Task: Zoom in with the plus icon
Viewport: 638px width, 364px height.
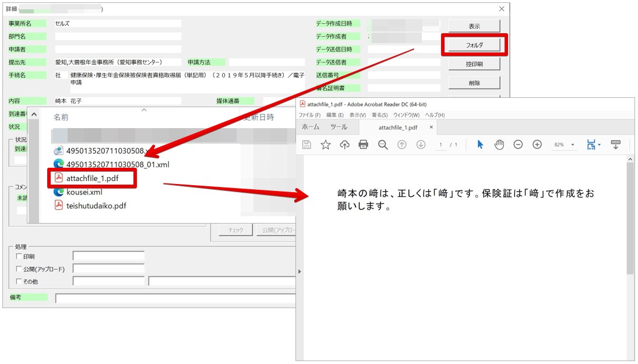Action: pyautogui.click(x=537, y=144)
